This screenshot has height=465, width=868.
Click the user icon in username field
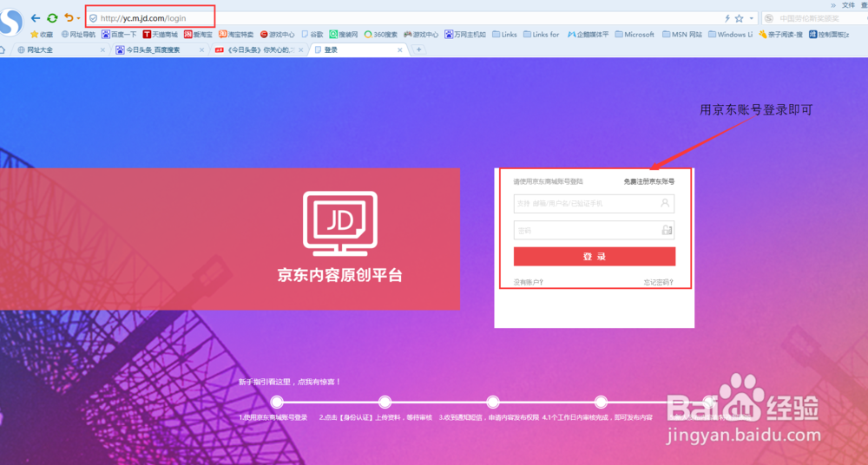666,203
